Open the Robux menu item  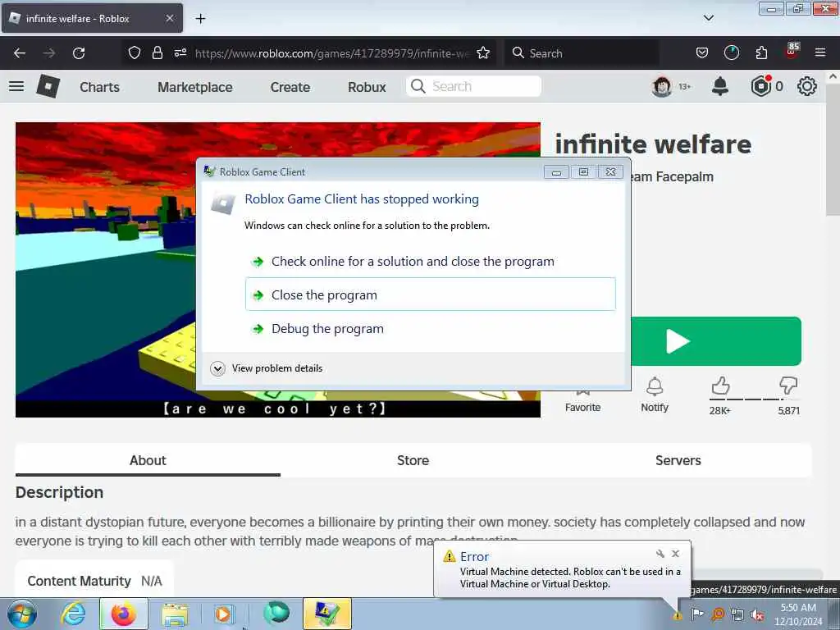367,87
